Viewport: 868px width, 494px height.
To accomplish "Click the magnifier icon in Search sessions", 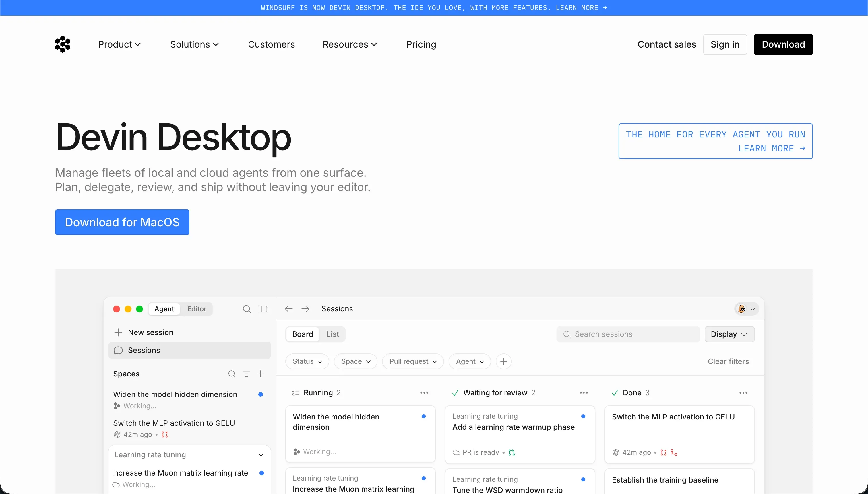I will coord(567,334).
